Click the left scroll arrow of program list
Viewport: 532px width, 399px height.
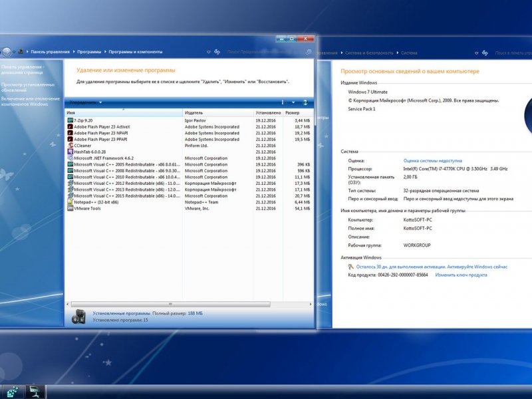pyautogui.click(x=68, y=305)
